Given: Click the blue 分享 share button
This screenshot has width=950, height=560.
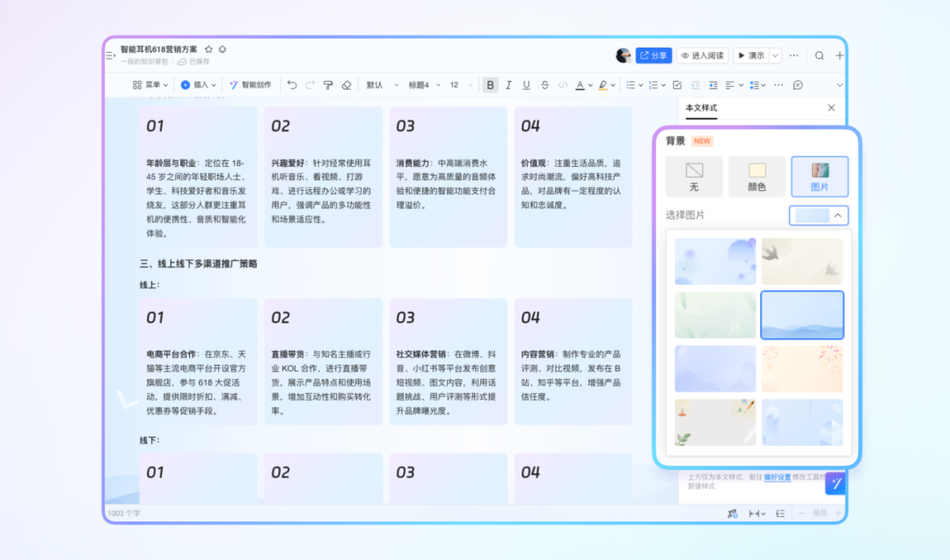Looking at the screenshot, I should click(x=654, y=55).
